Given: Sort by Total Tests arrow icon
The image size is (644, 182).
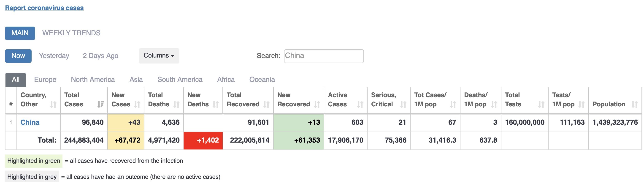Looking at the screenshot, I should [x=541, y=104].
